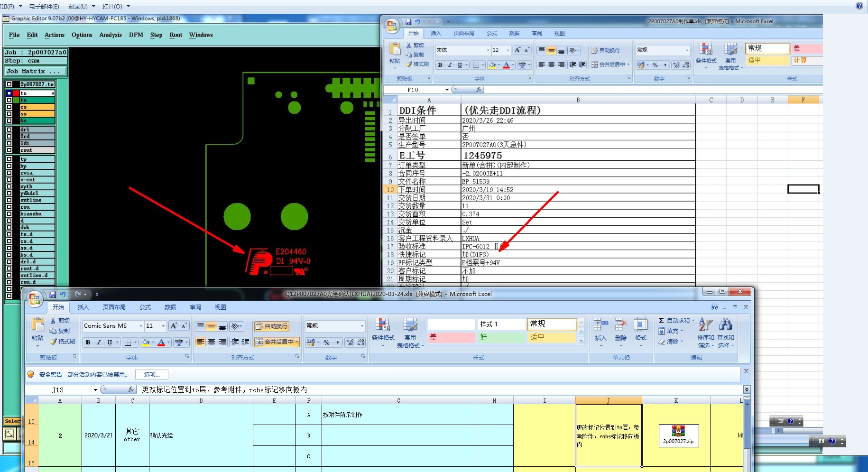This screenshot has width=868, height=472.
Task: Toggle the 'biaozhu' layer checkbox in Graphic Editor
Action: tap(9, 214)
